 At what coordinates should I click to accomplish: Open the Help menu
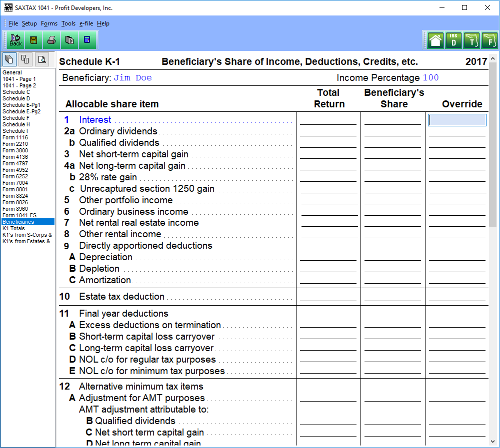pos(103,23)
